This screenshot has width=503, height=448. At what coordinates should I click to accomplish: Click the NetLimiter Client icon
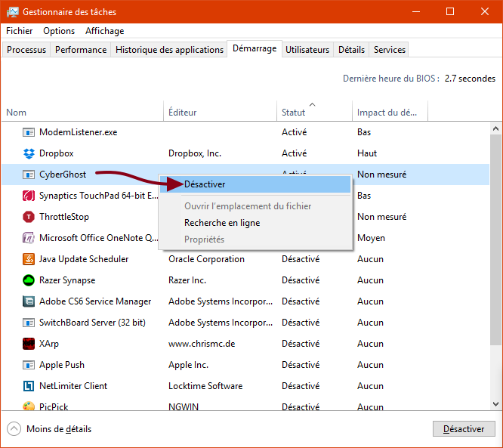(29, 386)
